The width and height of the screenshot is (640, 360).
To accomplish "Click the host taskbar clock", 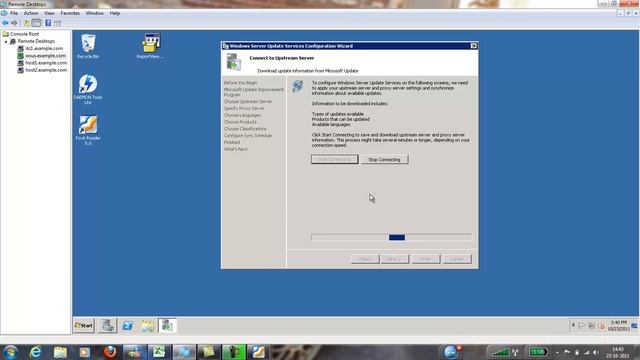I will tap(618, 352).
